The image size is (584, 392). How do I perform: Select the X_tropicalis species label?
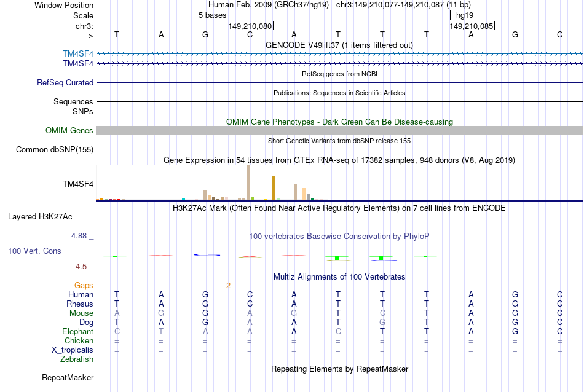pyautogui.click(x=73, y=350)
